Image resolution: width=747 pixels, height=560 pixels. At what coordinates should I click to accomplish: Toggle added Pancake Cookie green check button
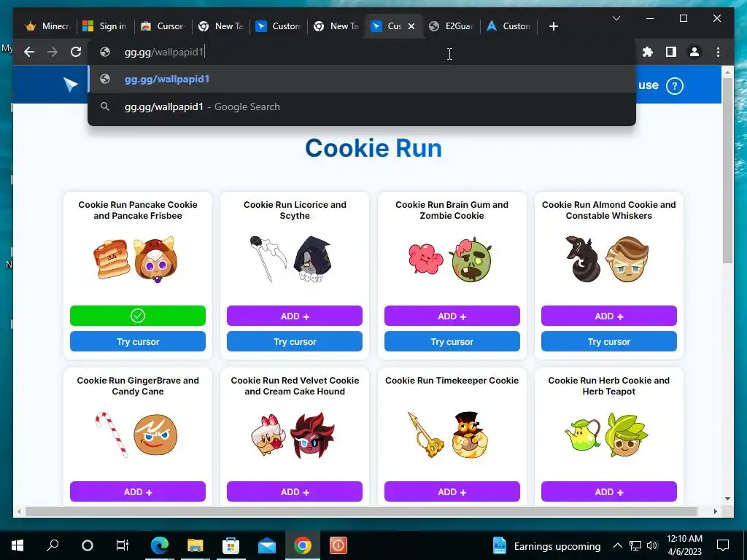tap(138, 316)
